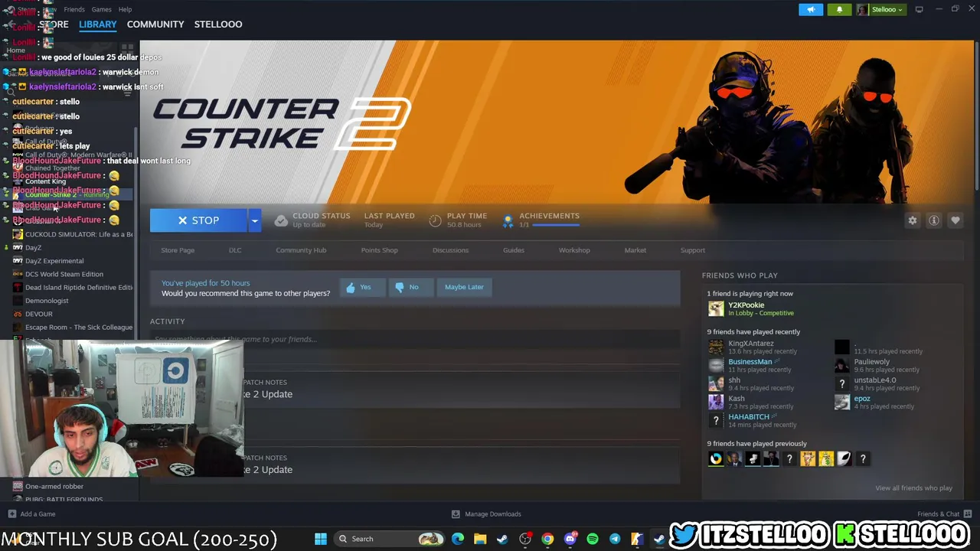Image resolution: width=980 pixels, height=551 pixels.
Task: Click Y2KPookie friend avatar
Action: click(716, 308)
